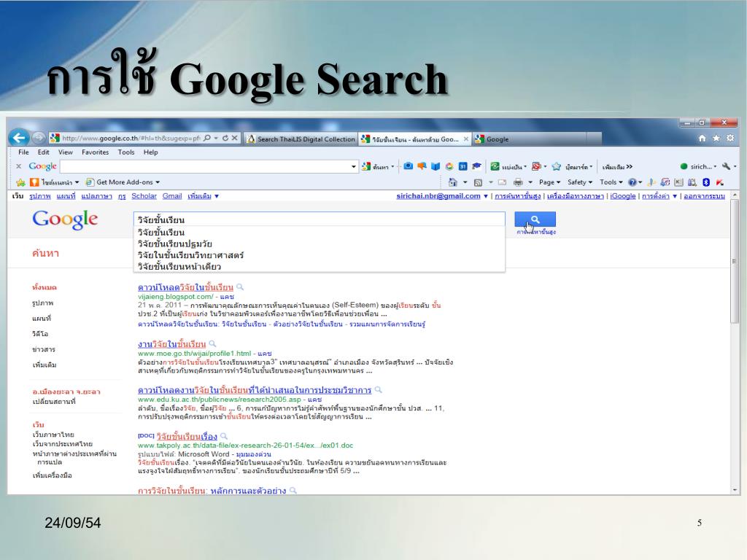Expand the sirich... account dropdown on the toolbar
Viewport: 747px width, 560px height.
(x=715, y=167)
